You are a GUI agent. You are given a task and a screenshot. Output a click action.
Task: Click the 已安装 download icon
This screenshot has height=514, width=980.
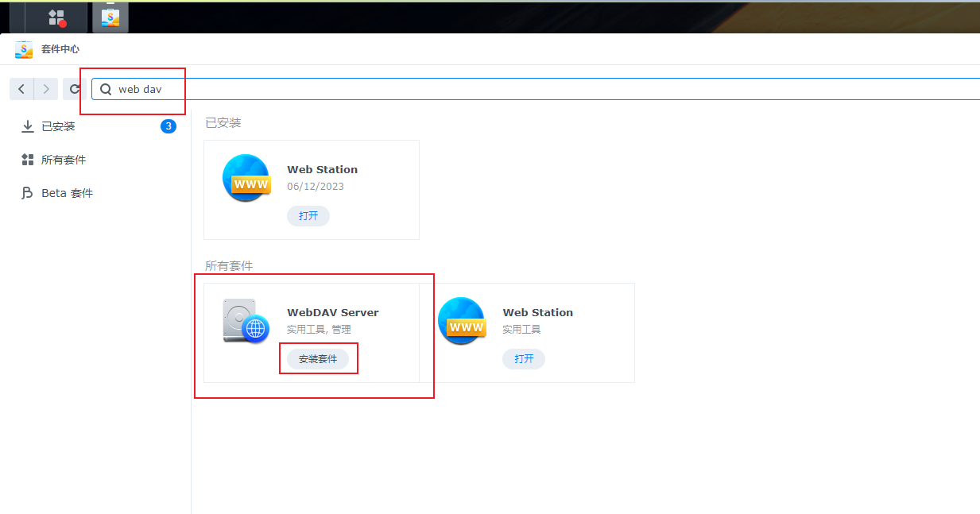(x=28, y=126)
